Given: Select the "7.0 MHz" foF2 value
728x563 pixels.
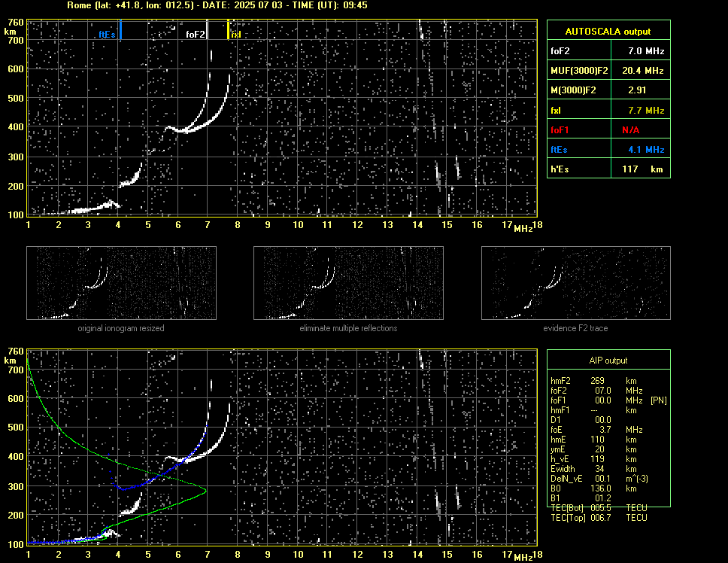Looking at the screenshot, I should pyautogui.click(x=646, y=51).
